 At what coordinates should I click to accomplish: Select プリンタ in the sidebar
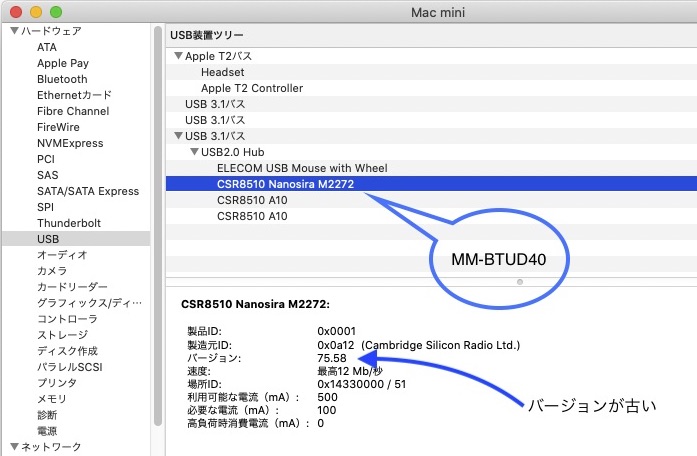(57, 383)
